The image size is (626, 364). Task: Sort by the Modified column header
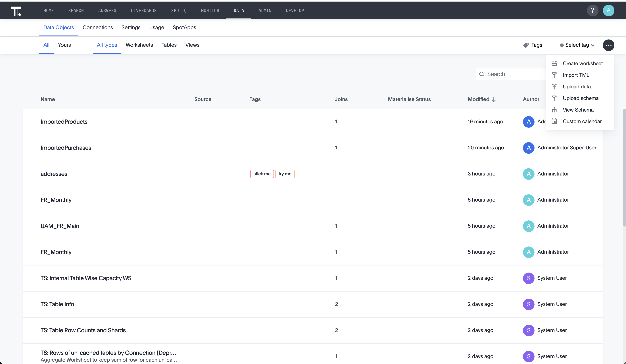pos(478,99)
